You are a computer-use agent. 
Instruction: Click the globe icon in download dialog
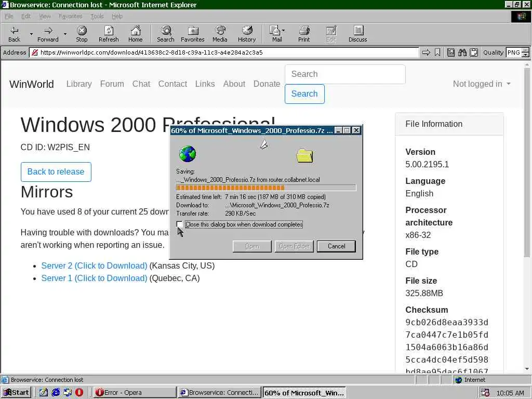187,154
